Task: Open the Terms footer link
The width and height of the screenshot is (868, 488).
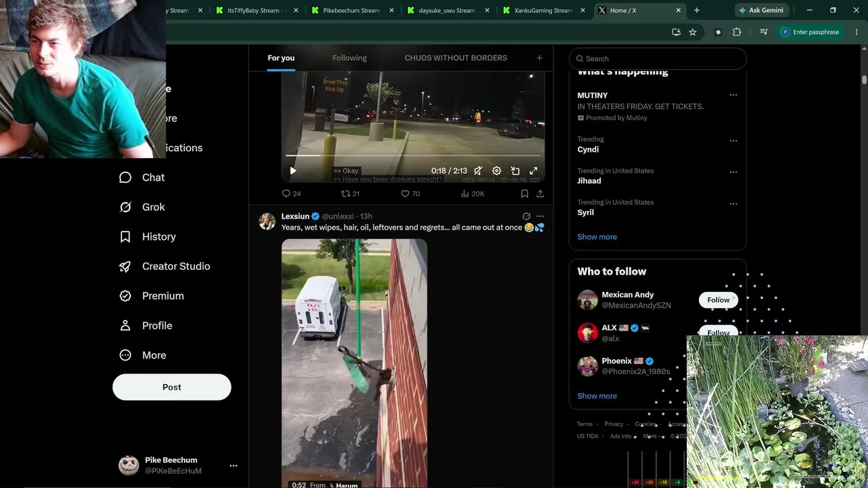Action: tap(585, 424)
